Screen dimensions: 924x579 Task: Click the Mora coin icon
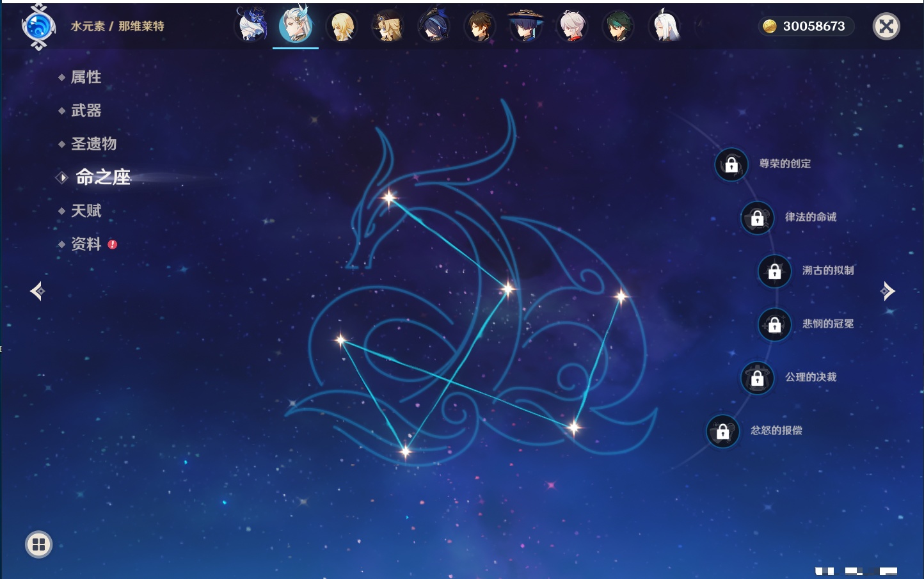pyautogui.click(x=770, y=26)
